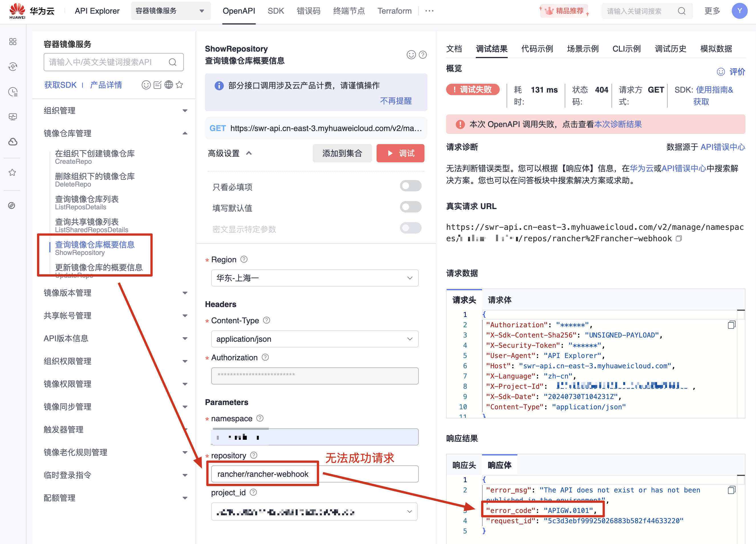Toggle the 填写默认值 switch
Screen dimensions: 756x544
[x=410, y=207]
